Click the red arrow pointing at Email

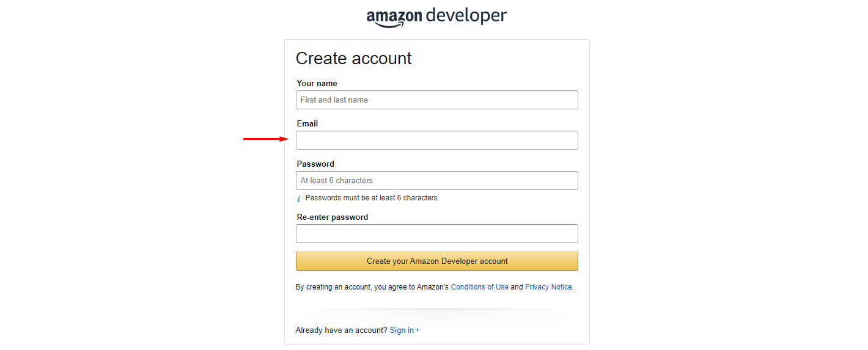pos(265,139)
